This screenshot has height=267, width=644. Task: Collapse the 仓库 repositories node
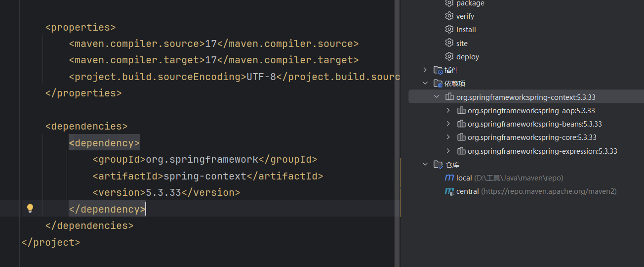pyautogui.click(x=425, y=164)
